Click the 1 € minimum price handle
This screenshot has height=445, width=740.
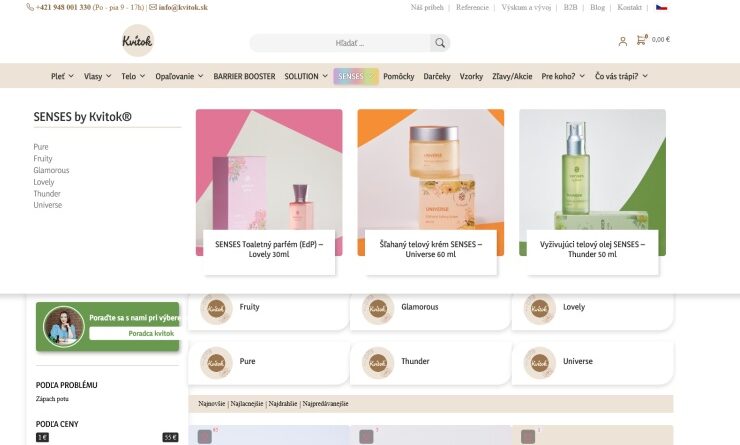(42, 437)
